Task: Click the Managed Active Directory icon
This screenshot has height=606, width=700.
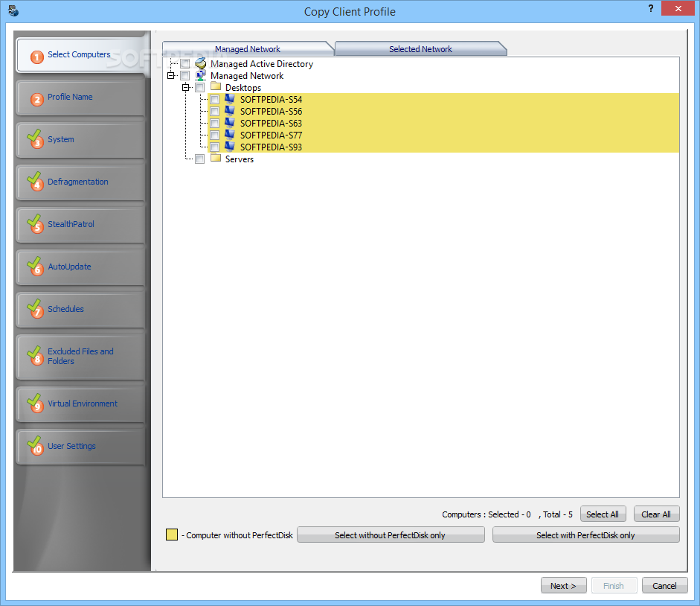Action: (200, 63)
